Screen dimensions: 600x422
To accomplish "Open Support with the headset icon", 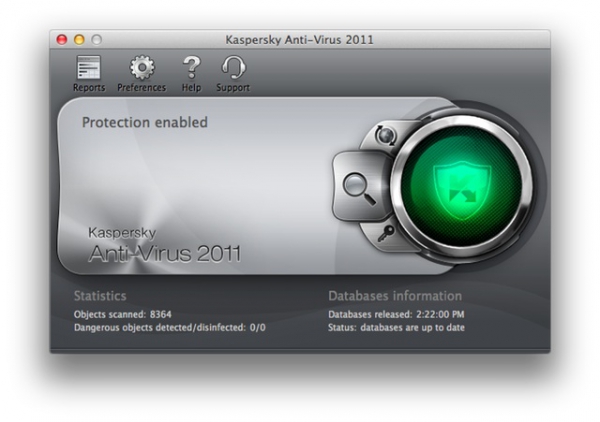I will [x=233, y=73].
